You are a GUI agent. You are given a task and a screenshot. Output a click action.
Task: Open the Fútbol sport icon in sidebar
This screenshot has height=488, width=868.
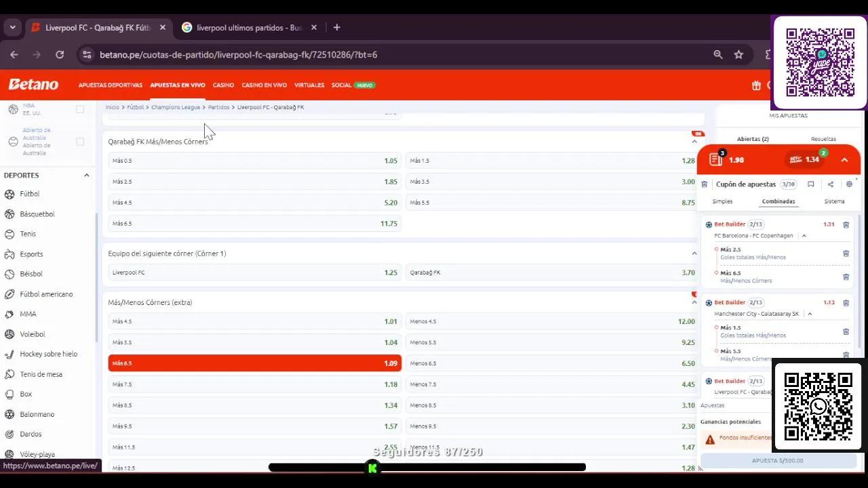[9, 194]
